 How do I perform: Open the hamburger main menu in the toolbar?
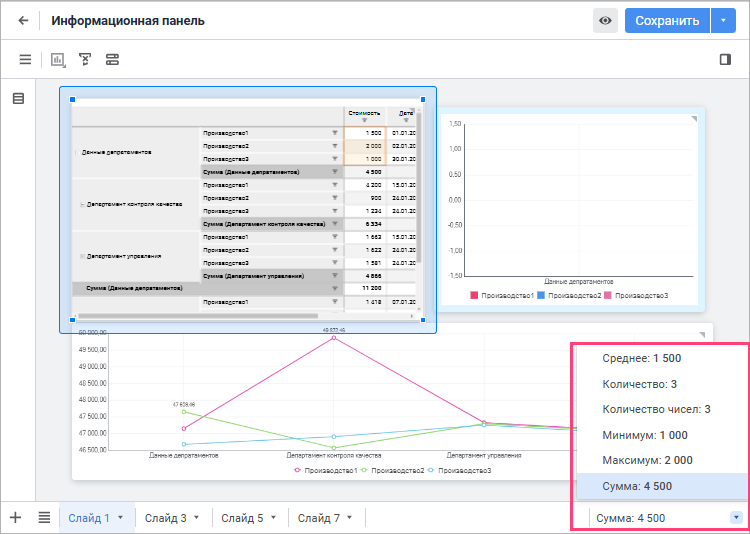25,59
